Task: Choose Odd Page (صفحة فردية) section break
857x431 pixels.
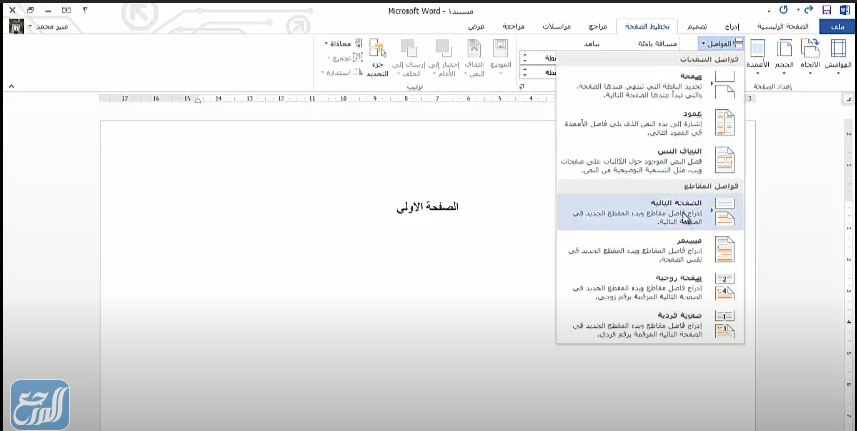Action: click(x=650, y=324)
